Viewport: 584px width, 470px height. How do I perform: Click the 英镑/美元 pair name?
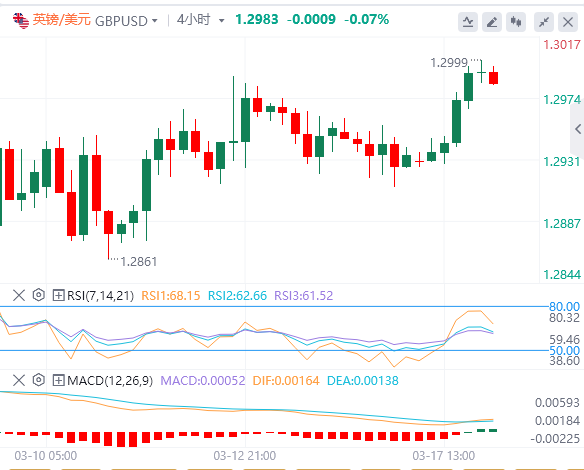[x=61, y=20]
